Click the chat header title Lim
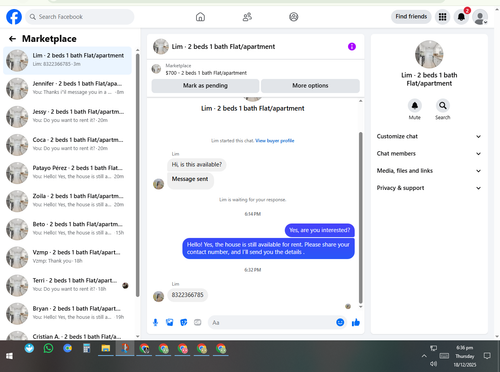The image size is (500, 372). click(223, 47)
